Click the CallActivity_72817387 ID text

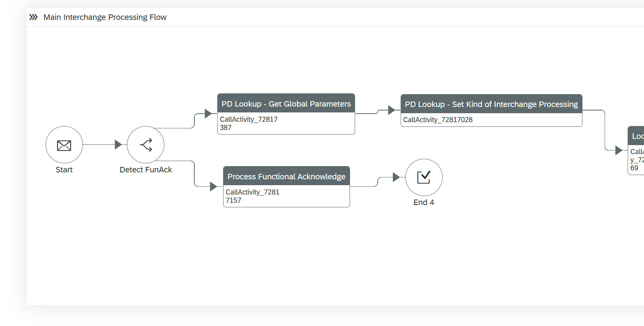(x=248, y=123)
